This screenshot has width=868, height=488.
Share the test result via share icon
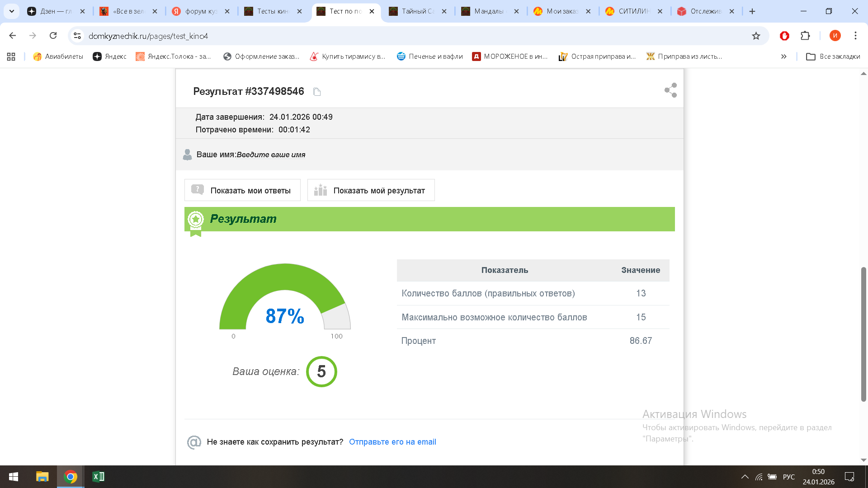670,90
